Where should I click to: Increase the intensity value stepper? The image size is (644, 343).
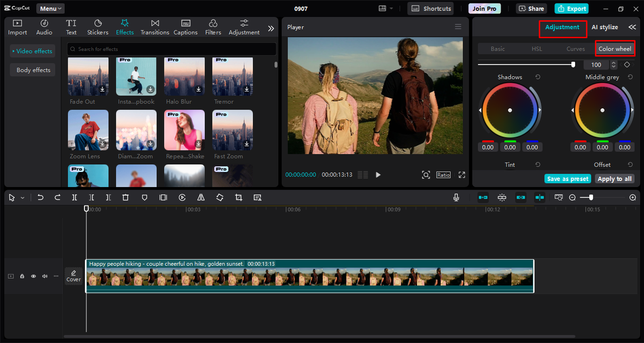(613, 63)
